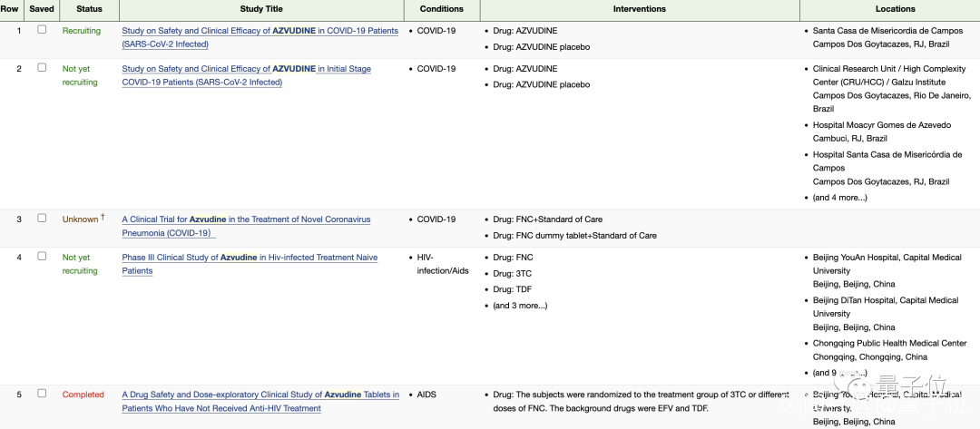Open study on AZVUDINE in COVID-19 Patients

pos(260,37)
